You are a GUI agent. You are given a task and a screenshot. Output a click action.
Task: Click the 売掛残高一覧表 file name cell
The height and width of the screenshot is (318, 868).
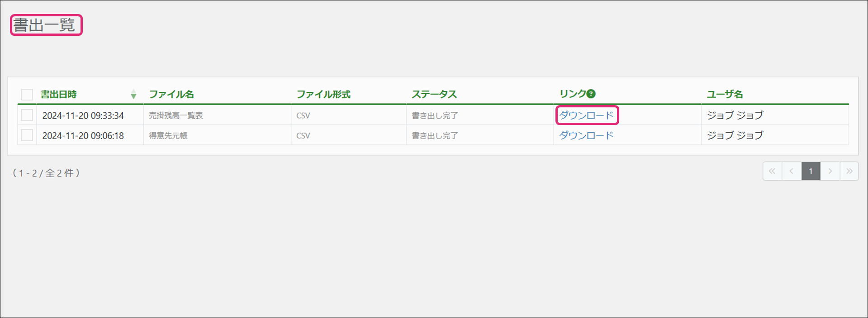(x=176, y=116)
